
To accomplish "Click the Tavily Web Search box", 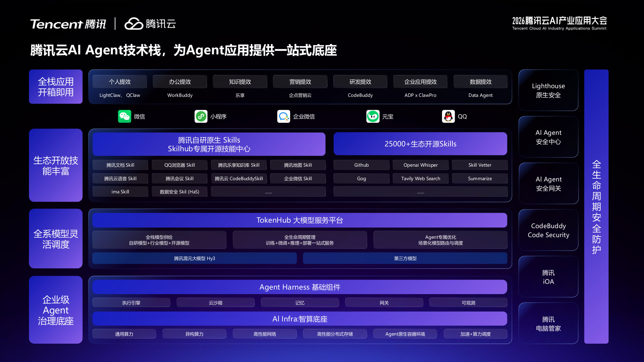I will (421, 179).
